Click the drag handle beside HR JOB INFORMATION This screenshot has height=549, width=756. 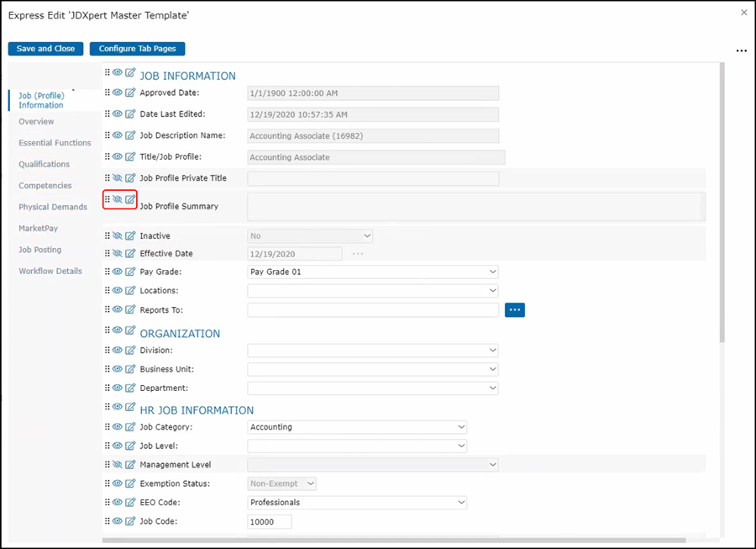(108, 408)
